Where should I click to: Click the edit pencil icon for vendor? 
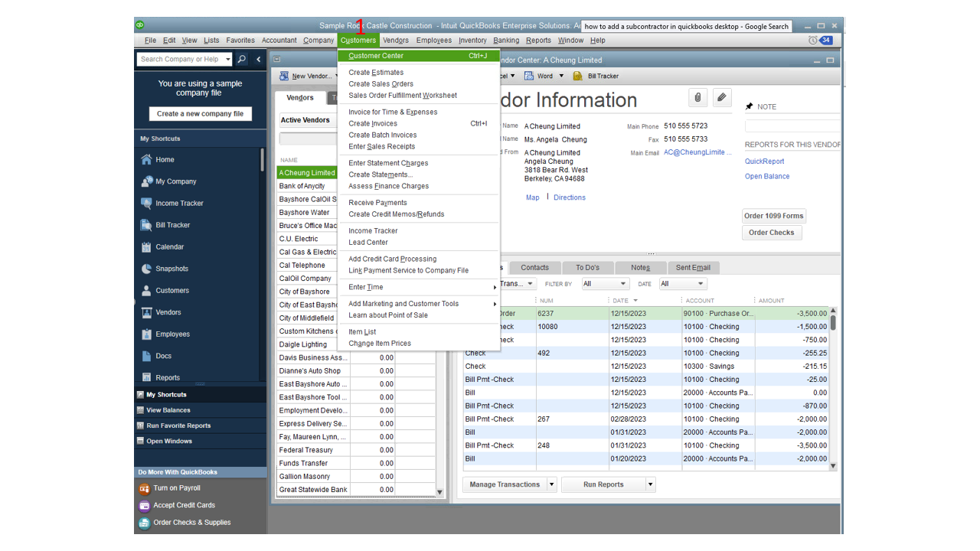click(x=722, y=97)
